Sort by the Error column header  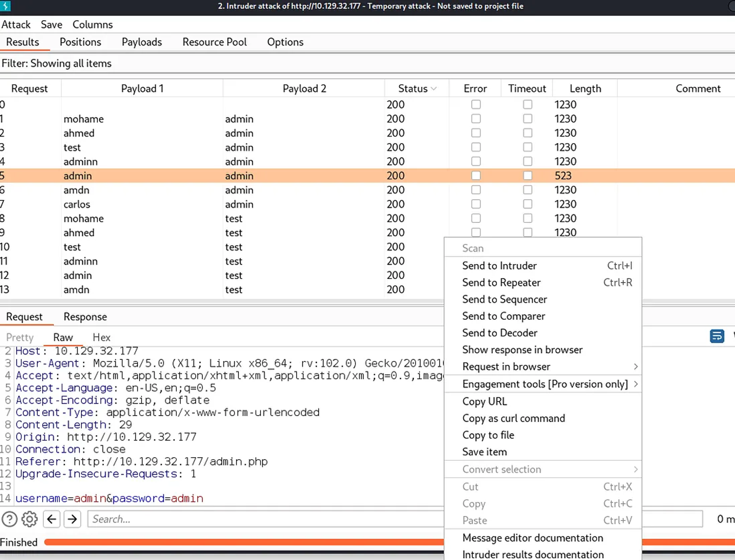coord(475,89)
